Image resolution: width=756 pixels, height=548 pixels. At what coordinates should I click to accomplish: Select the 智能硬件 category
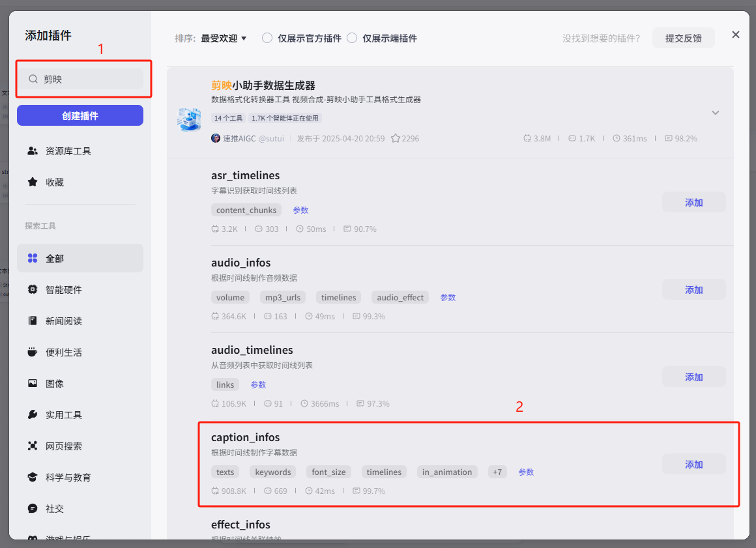[80, 290]
